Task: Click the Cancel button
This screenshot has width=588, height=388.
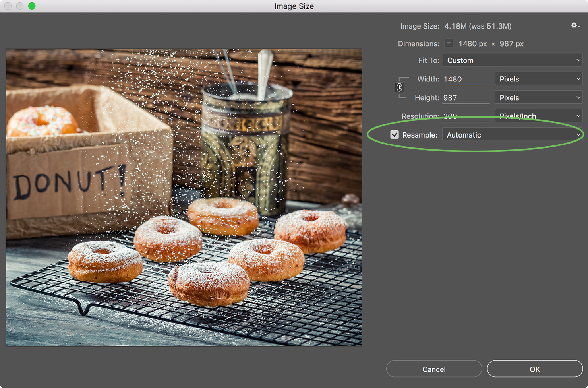Action: (x=434, y=369)
